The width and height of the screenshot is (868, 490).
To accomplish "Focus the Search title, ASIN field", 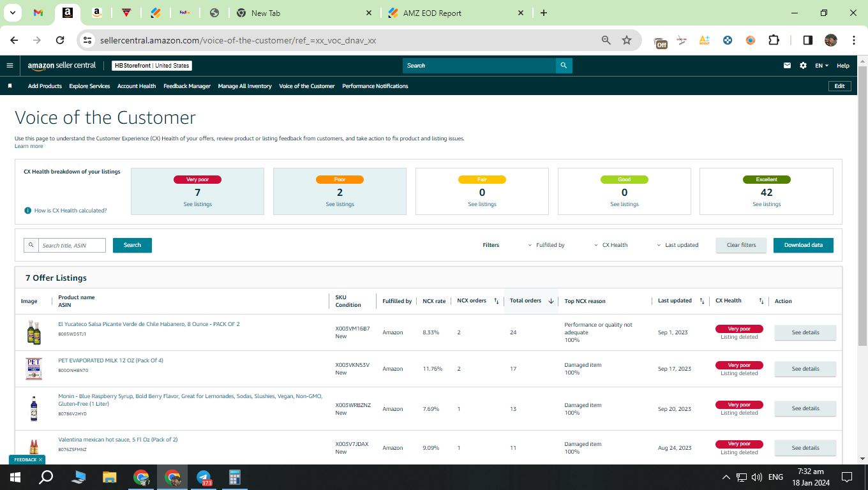I will pos(71,245).
